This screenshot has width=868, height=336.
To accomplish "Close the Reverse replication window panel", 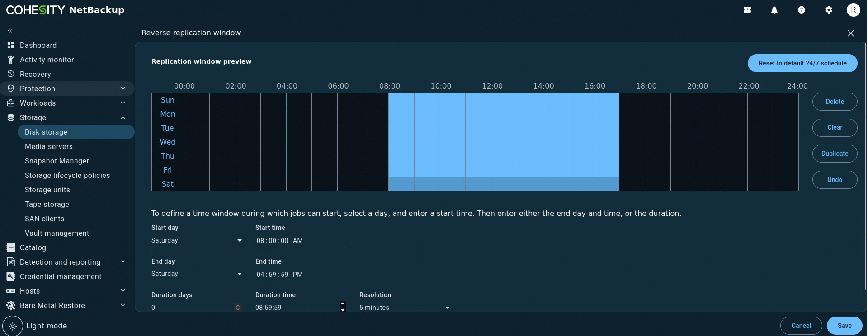I will click(851, 33).
